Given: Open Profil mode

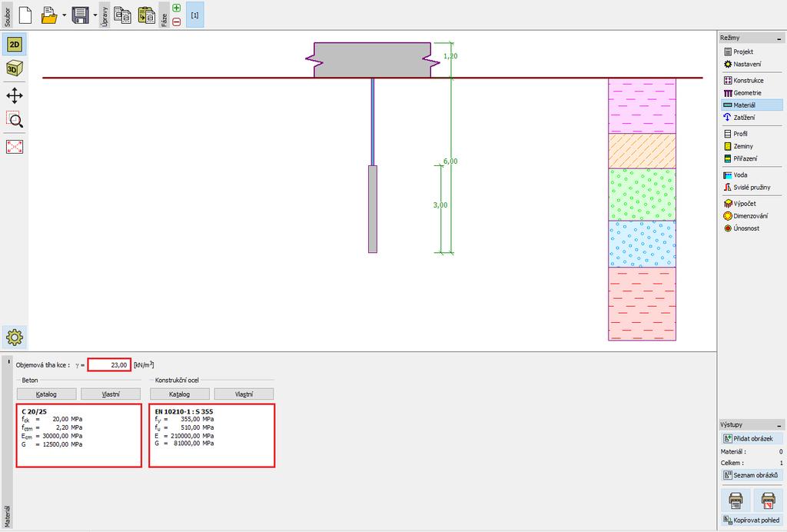Looking at the screenshot, I should click(752, 134).
